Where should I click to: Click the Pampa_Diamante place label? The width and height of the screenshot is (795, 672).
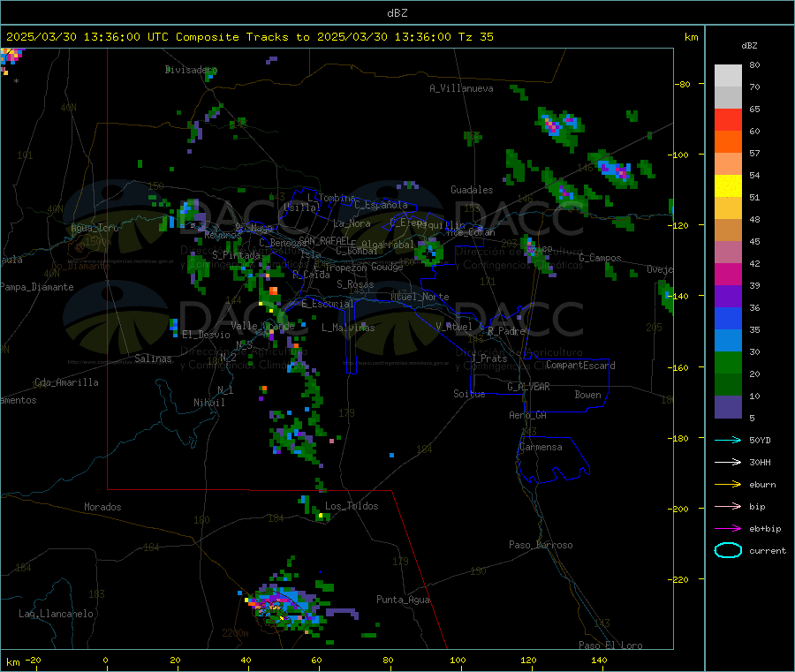pos(37,287)
